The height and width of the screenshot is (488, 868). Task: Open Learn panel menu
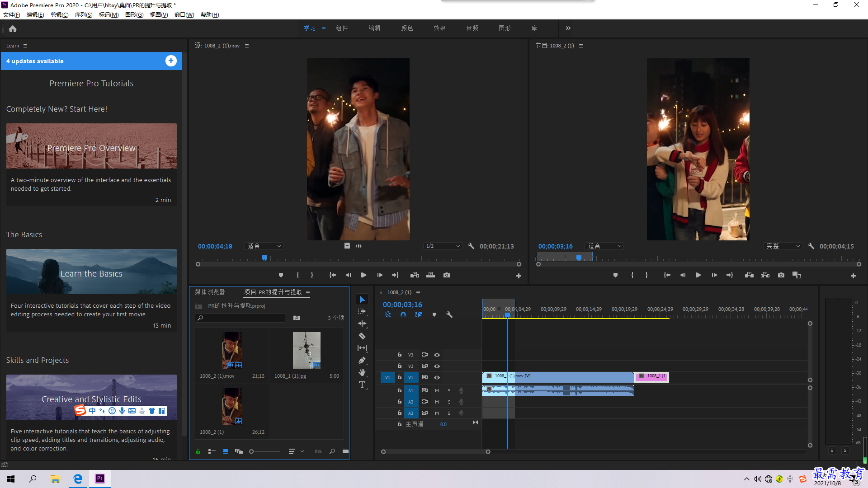[25, 46]
